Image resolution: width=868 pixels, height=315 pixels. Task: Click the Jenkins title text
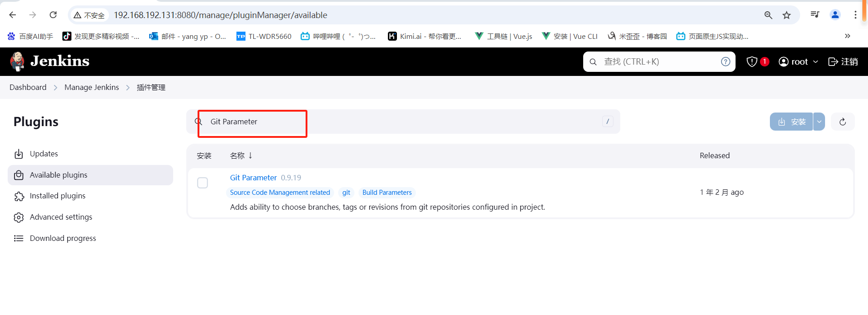(60, 61)
